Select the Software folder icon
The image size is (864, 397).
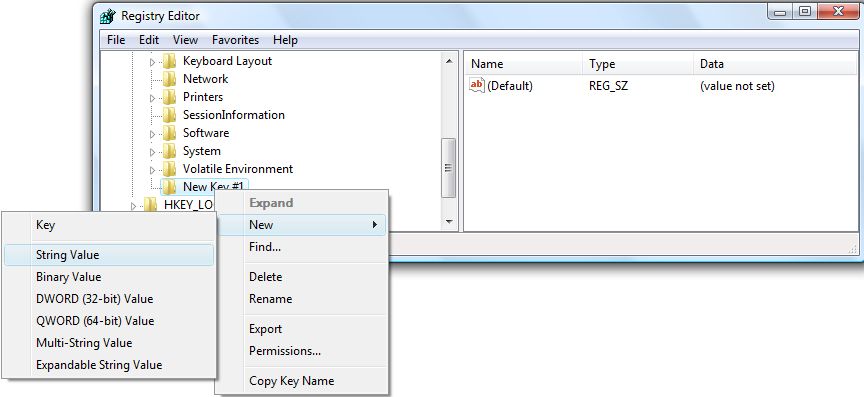(169, 133)
